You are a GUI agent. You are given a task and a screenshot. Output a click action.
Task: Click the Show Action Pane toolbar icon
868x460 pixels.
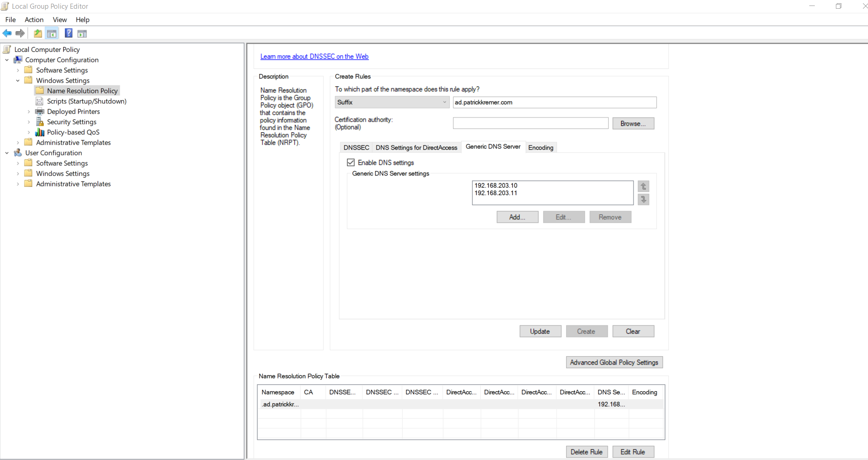[82, 33]
